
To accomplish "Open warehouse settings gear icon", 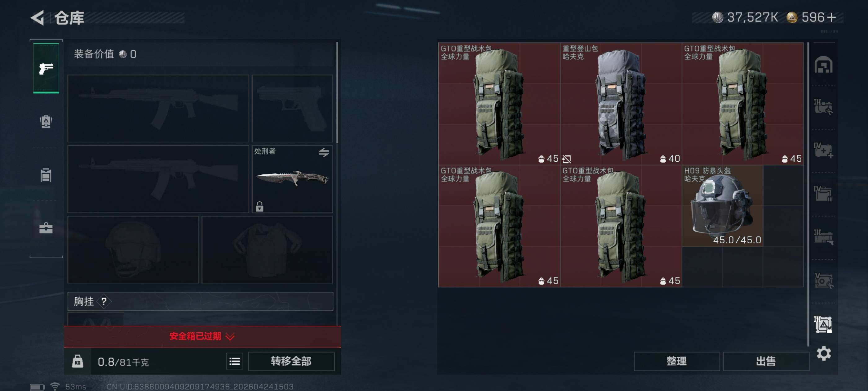I will [824, 353].
